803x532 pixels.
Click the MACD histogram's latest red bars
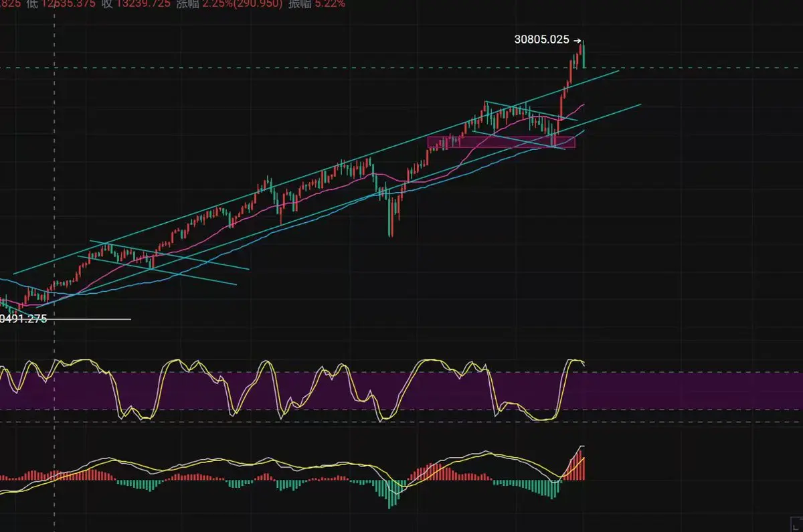pos(577,466)
